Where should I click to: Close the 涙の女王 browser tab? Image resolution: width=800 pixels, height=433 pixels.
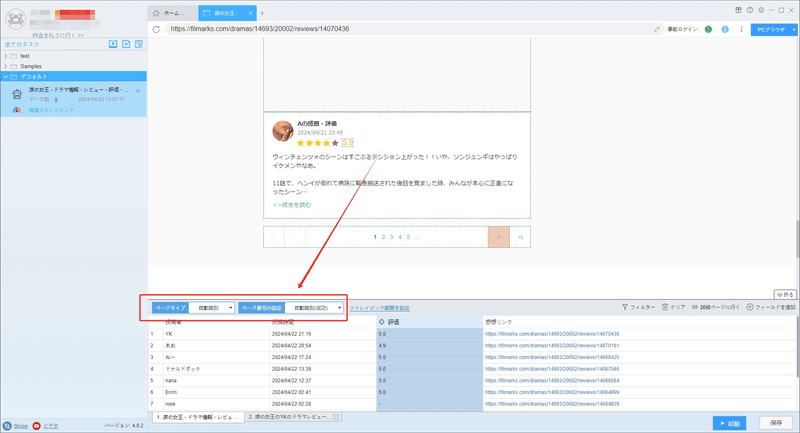[x=250, y=13]
